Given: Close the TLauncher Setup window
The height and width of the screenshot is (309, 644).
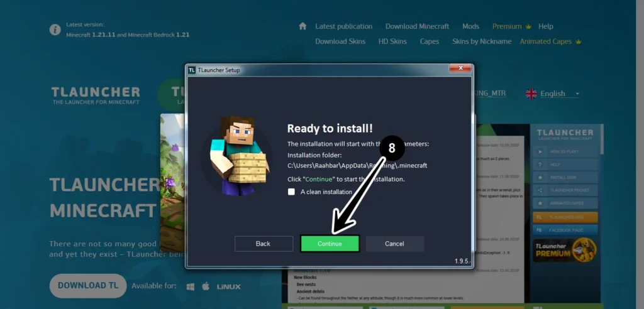Looking at the screenshot, I should point(460,68).
